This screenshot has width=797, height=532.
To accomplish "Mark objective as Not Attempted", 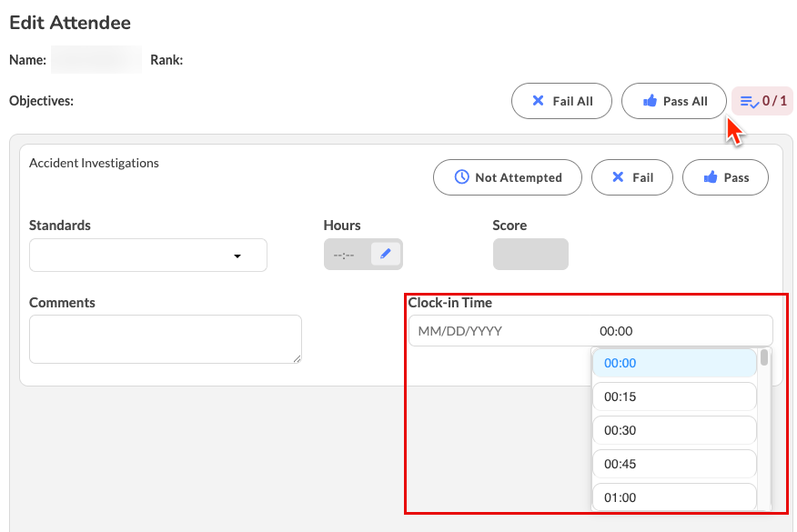I will 508,177.
